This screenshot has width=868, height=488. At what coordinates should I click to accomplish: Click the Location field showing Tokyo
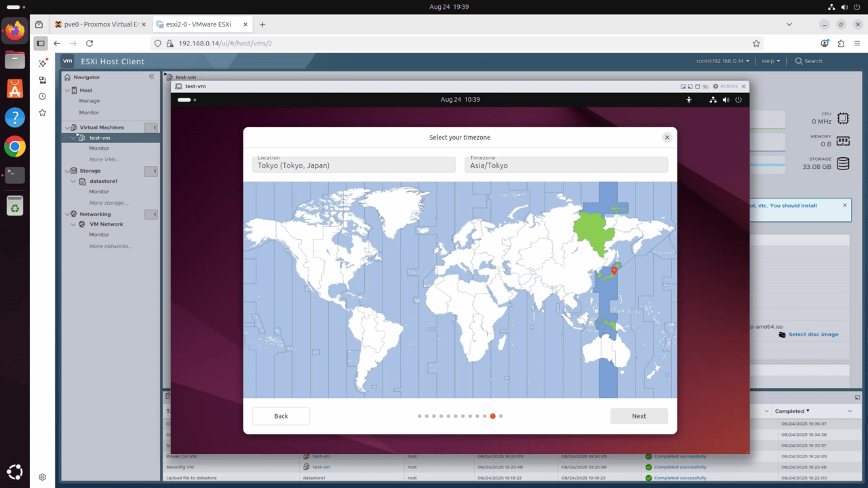[x=354, y=165]
